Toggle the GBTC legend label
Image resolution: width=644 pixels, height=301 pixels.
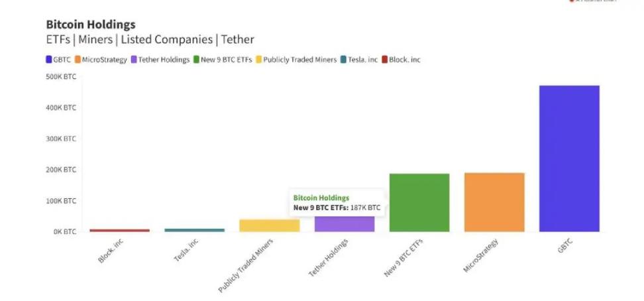[x=62, y=60]
